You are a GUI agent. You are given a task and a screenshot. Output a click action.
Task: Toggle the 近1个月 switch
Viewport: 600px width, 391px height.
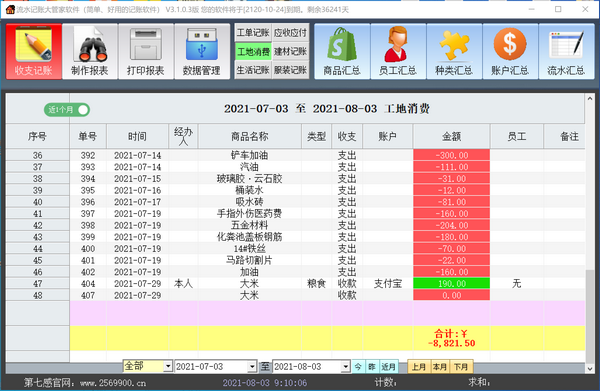67,110
